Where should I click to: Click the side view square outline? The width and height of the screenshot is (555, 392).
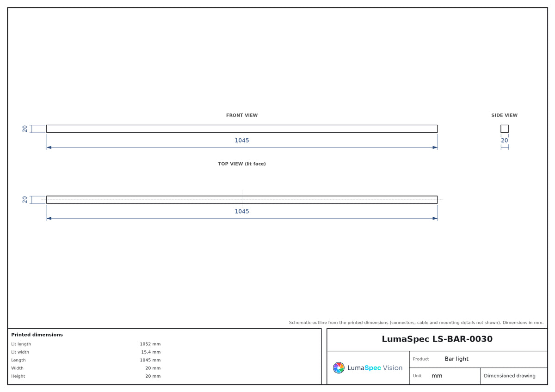point(505,129)
